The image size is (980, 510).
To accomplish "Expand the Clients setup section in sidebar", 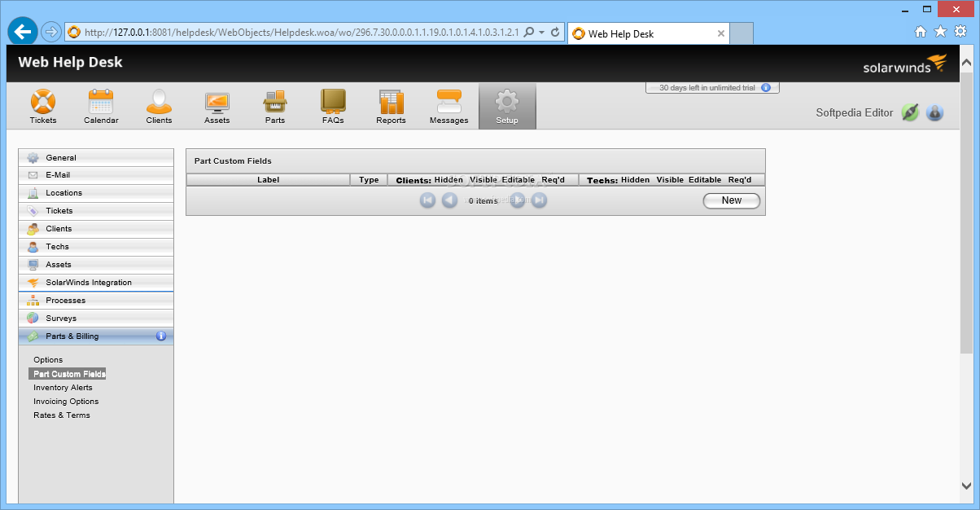I will (x=96, y=229).
